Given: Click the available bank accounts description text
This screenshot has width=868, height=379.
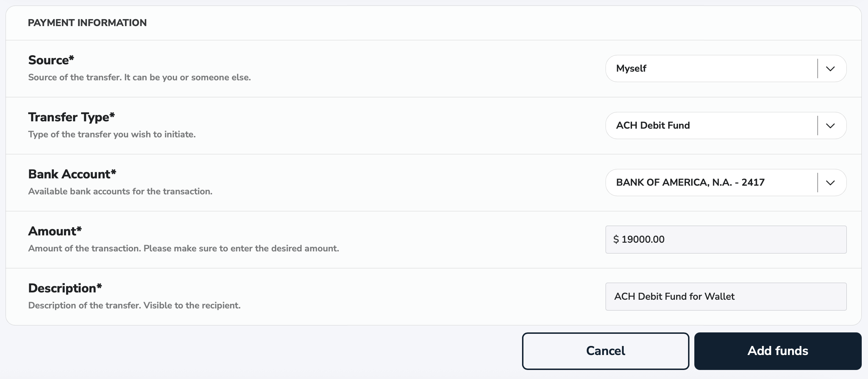Looking at the screenshot, I should (x=120, y=191).
